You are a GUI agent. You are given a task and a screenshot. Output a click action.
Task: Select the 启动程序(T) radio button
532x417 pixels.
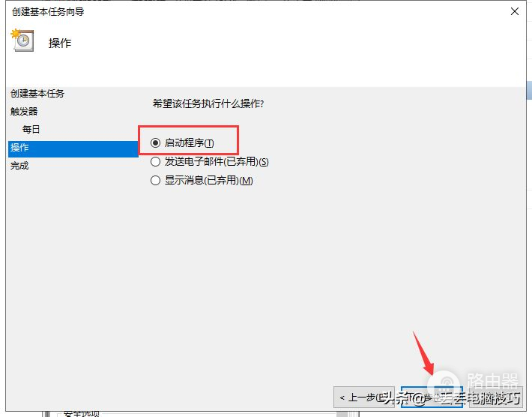(x=155, y=143)
